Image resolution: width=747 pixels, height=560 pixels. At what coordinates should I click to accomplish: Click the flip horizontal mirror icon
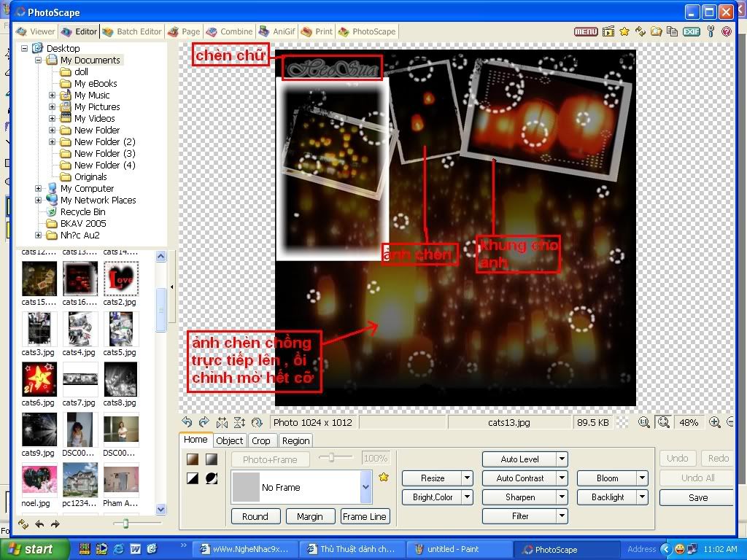(222, 422)
